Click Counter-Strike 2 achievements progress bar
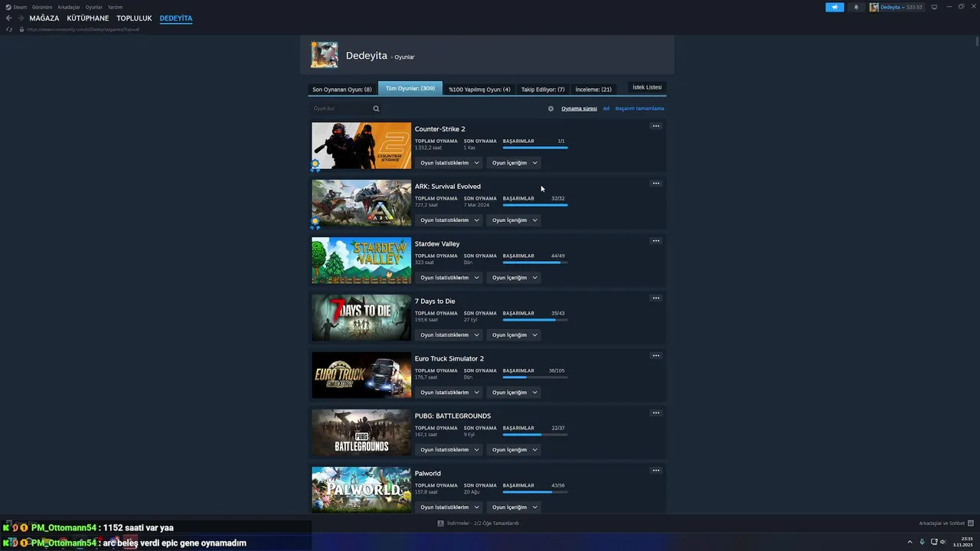 535,148
